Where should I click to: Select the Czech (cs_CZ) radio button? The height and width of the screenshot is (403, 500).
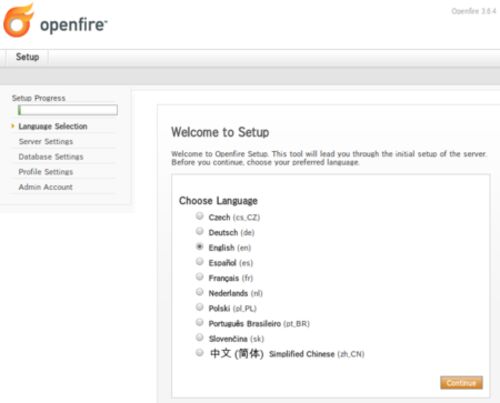click(199, 216)
